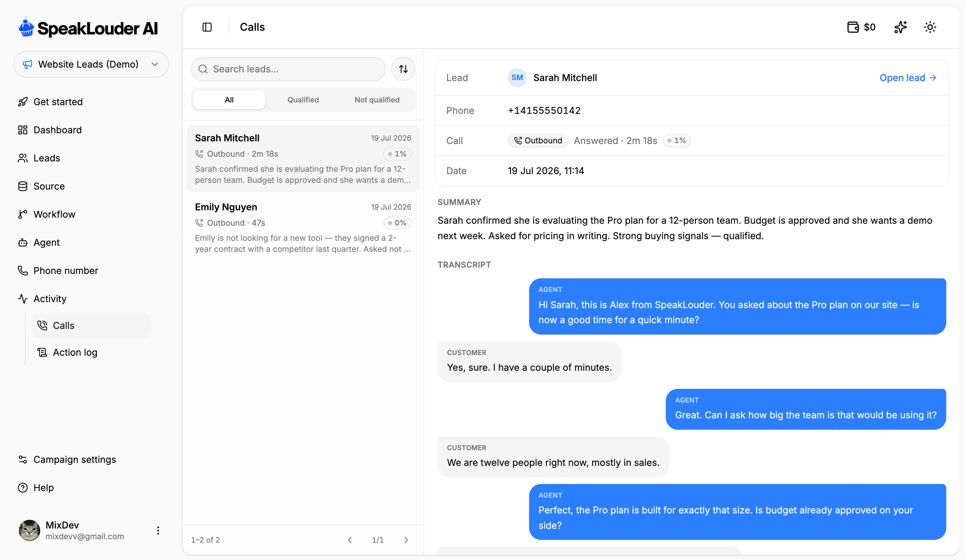Open Campaign settings
The height and width of the screenshot is (560, 965).
point(74,459)
